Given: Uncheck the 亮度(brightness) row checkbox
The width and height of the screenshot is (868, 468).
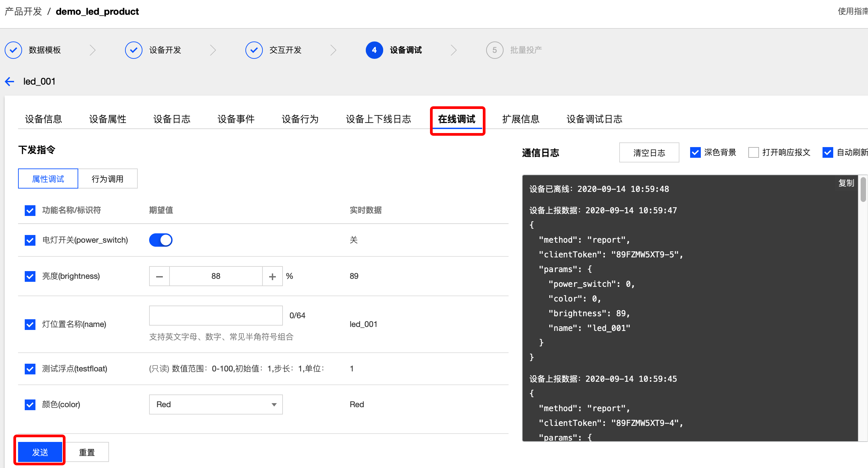Looking at the screenshot, I should [x=30, y=276].
